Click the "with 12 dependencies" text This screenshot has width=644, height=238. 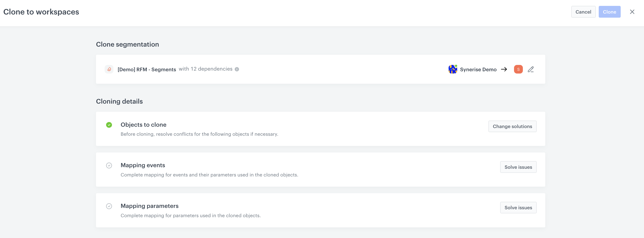206,69
